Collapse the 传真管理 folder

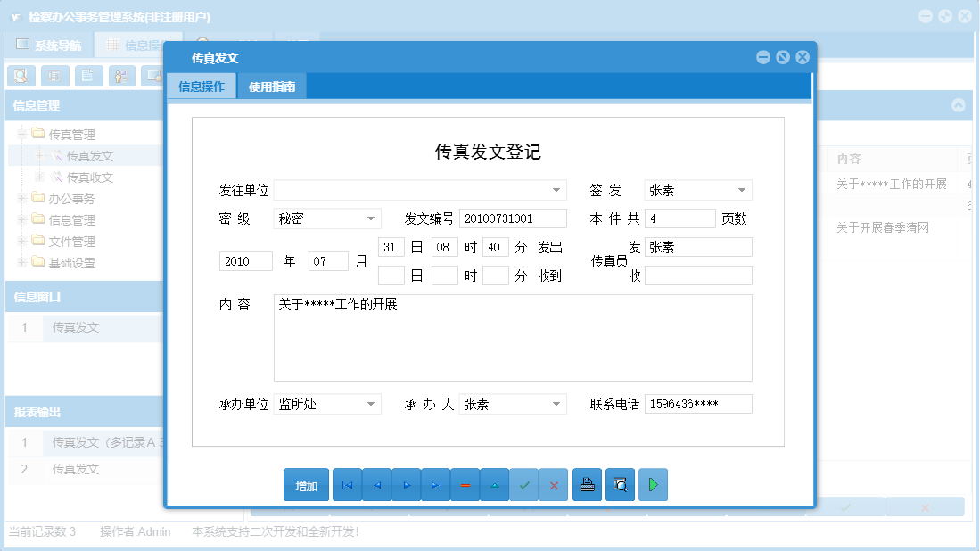click(20, 136)
